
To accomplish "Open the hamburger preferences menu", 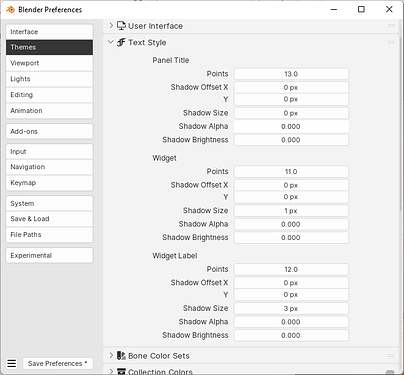I will pyautogui.click(x=12, y=363).
